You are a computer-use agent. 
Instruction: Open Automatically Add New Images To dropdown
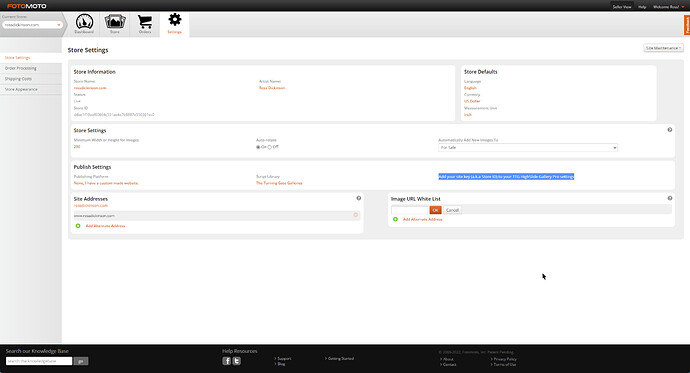coord(528,147)
